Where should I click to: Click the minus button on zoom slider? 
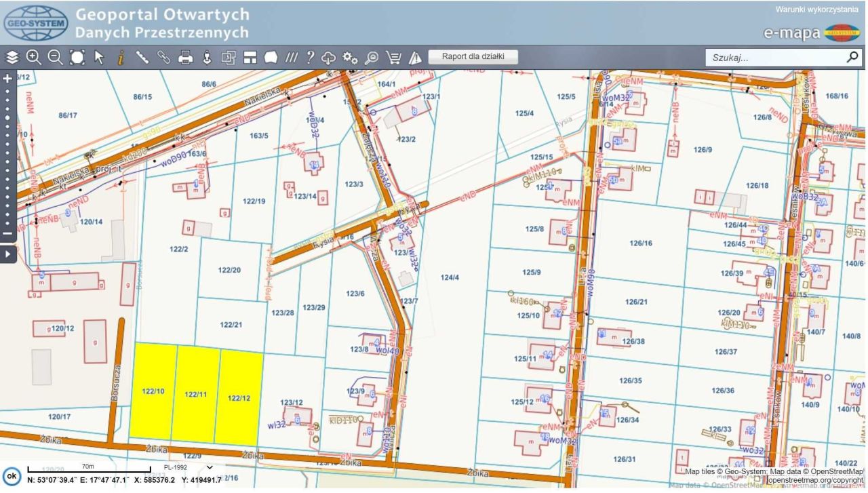click(x=8, y=234)
